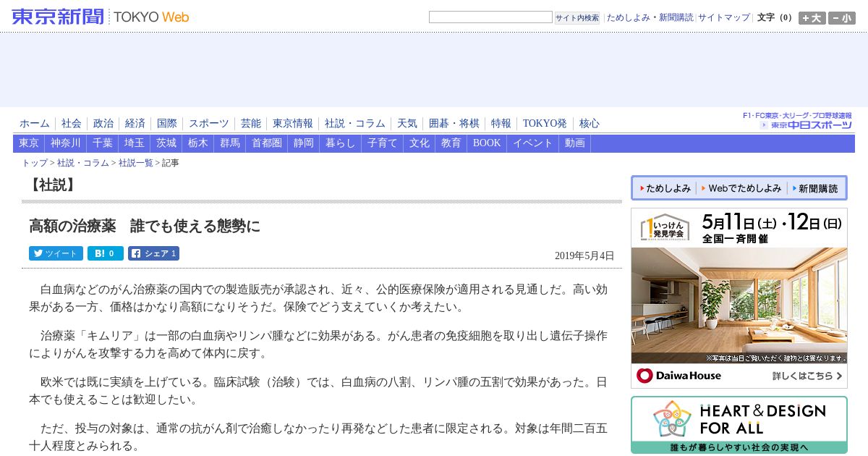Screen dimensions: 868x456
Task: Click Webでためしよみ sidebar button
Action: [741, 188]
